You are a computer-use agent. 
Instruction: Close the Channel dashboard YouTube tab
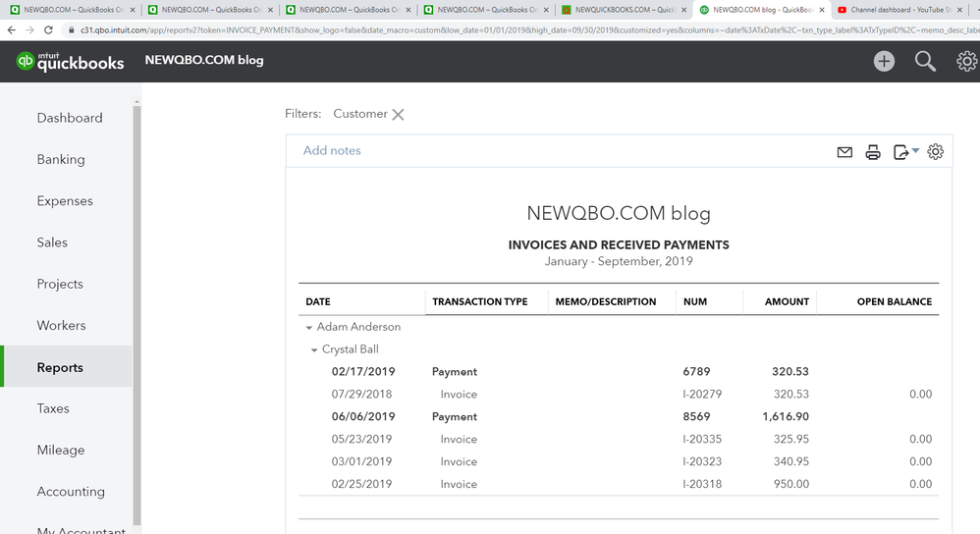tap(960, 10)
